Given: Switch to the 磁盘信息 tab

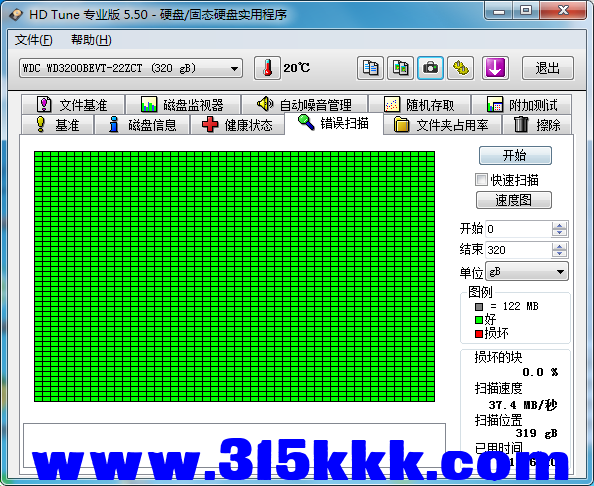Looking at the screenshot, I should 142,125.
